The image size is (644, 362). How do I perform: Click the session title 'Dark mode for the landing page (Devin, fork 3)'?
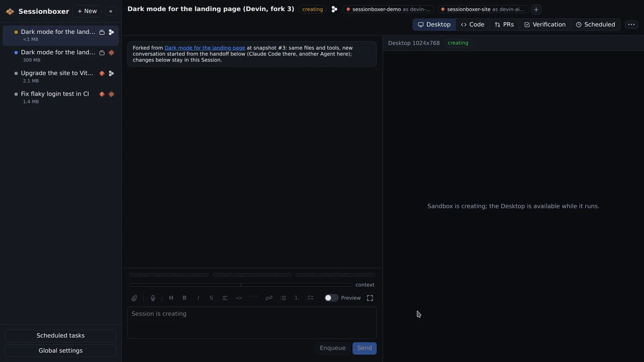point(211,9)
